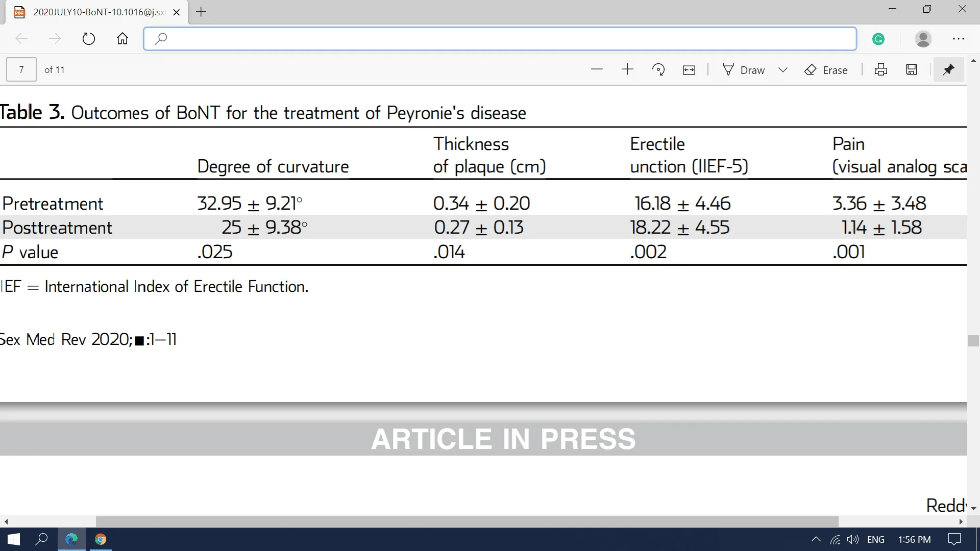Click the 'Table 3.' caption label
Viewport: 980px width, 551px height.
pos(32,112)
